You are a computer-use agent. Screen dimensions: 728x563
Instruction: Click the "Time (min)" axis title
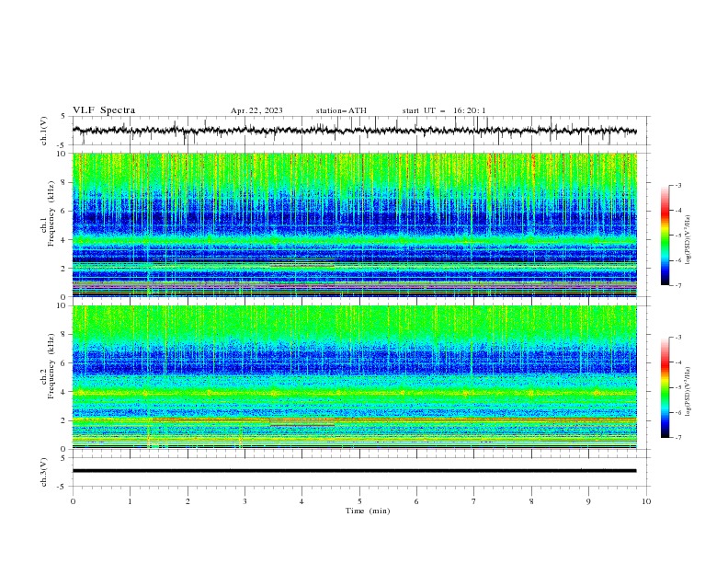(368, 511)
